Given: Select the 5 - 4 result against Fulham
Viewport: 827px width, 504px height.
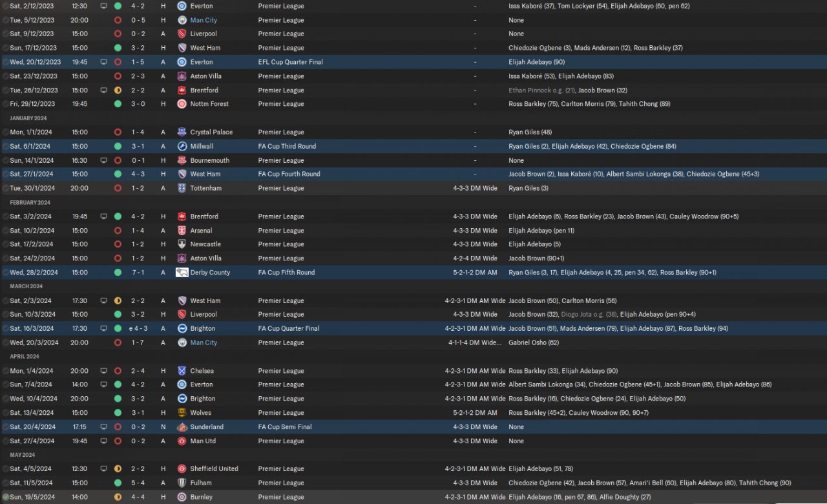Looking at the screenshot, I should pyautogui.click(x=138, y=483).
